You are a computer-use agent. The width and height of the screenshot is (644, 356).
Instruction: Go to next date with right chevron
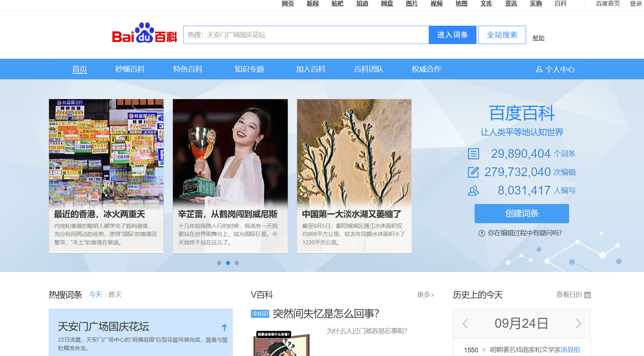(579, 323)
